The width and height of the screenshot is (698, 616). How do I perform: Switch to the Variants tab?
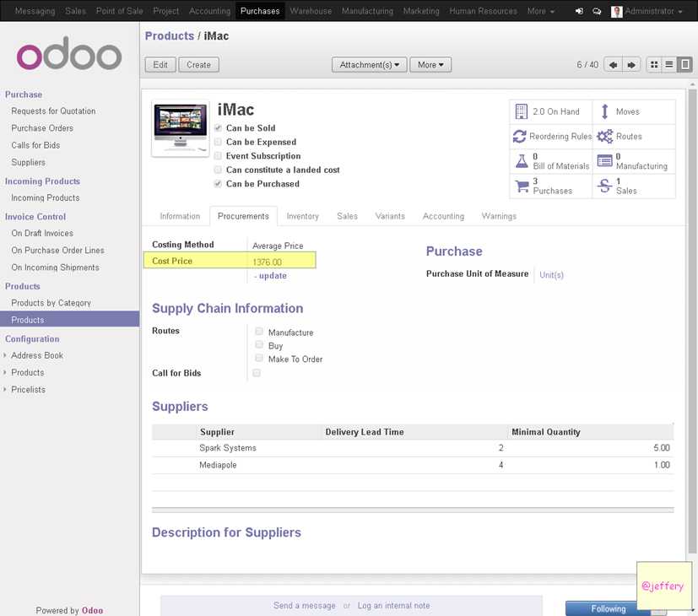click(390, 216)
